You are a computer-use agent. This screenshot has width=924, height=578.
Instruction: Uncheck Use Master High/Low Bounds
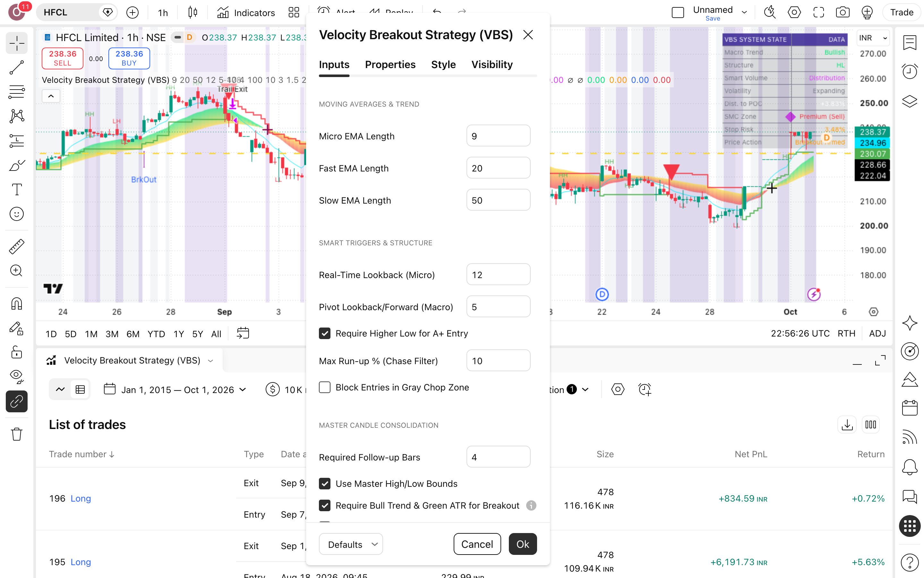[x=325, y=484]
